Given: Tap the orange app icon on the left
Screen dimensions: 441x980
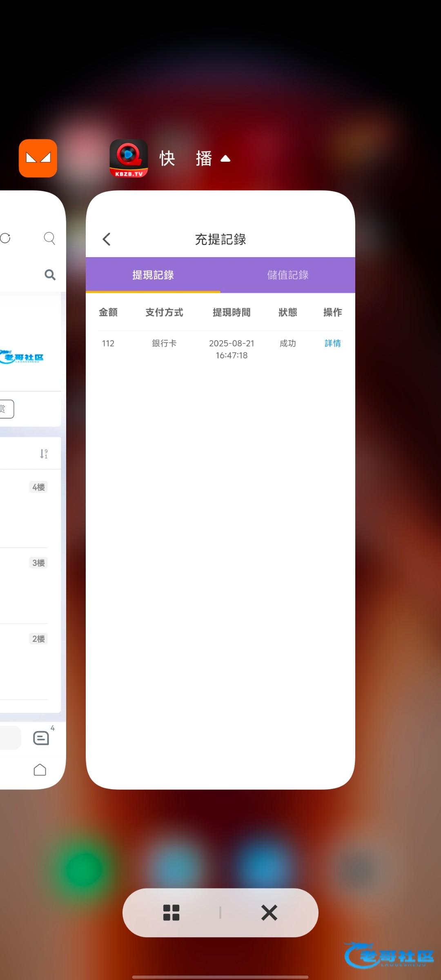Looking at the screenshot, I should click(x=38, y=158).
